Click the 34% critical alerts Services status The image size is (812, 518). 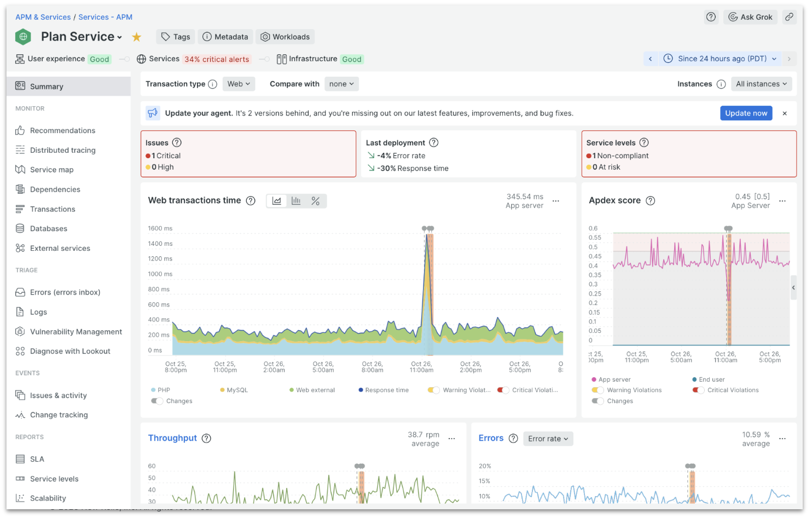tap(217, 59)
